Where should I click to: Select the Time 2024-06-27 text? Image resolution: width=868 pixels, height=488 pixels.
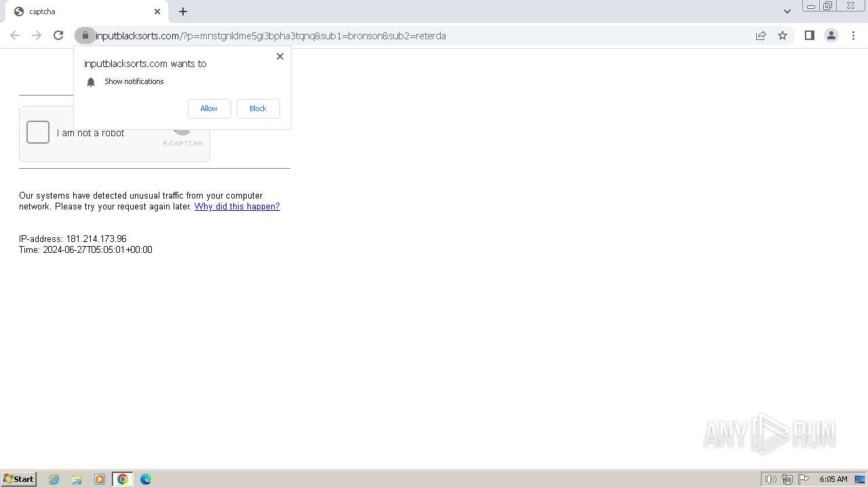(85, 249)
